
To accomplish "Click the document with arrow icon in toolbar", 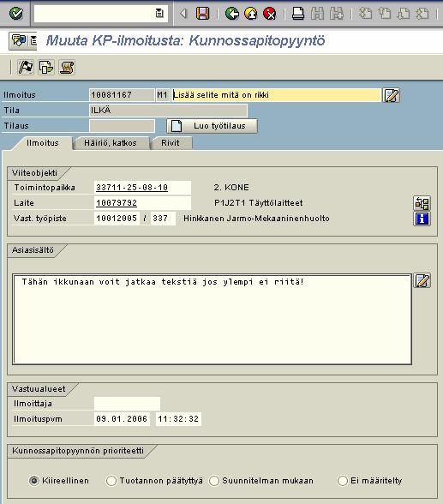I will 46,67.
